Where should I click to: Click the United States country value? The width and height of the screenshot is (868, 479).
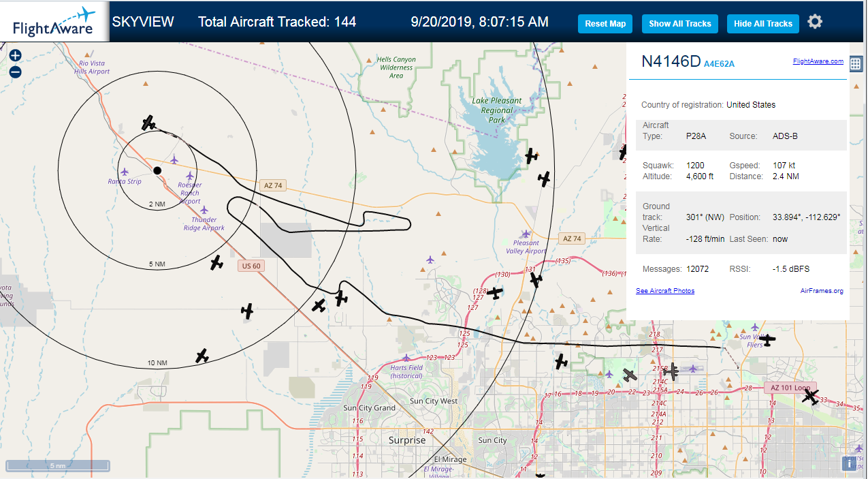751,105
